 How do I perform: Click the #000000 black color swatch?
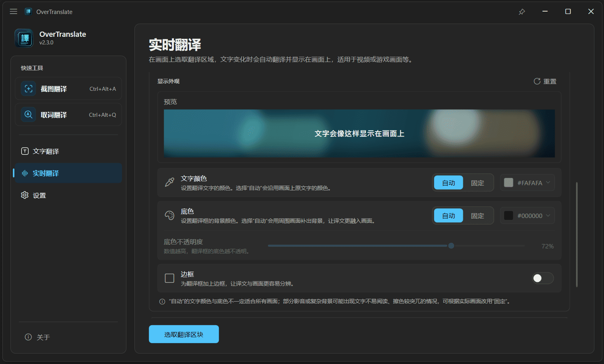(x=508, y=216)
